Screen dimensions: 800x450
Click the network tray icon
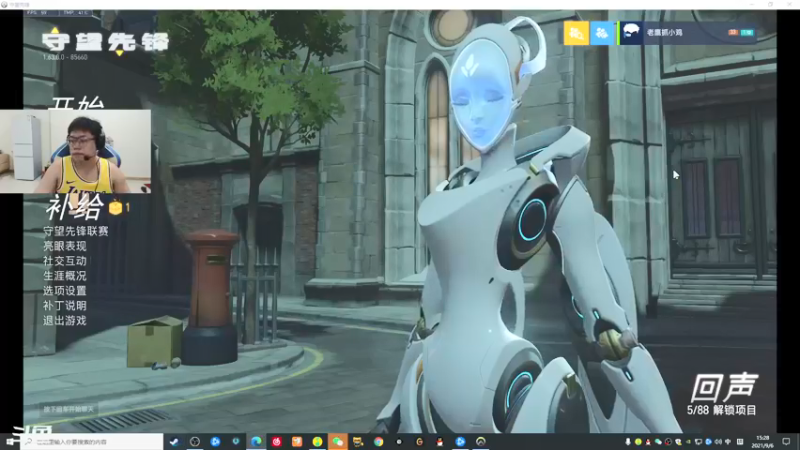point(698,442)
